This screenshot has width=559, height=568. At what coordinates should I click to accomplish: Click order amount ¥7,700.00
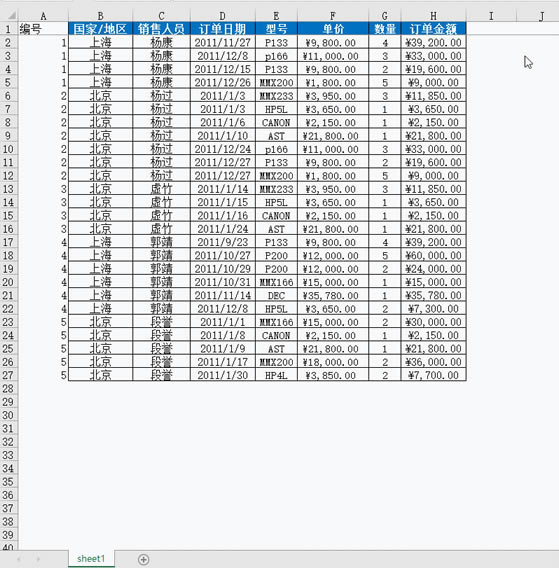pos(433,375)
